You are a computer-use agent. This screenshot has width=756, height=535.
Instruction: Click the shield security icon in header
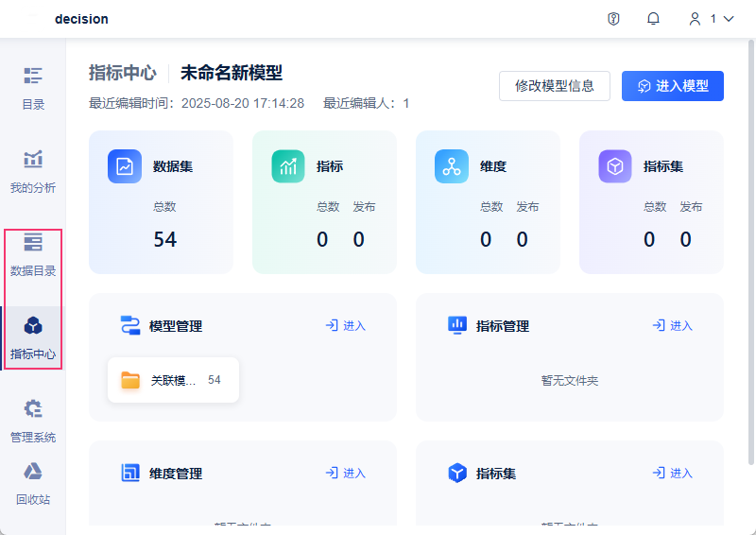coord(613,19)
